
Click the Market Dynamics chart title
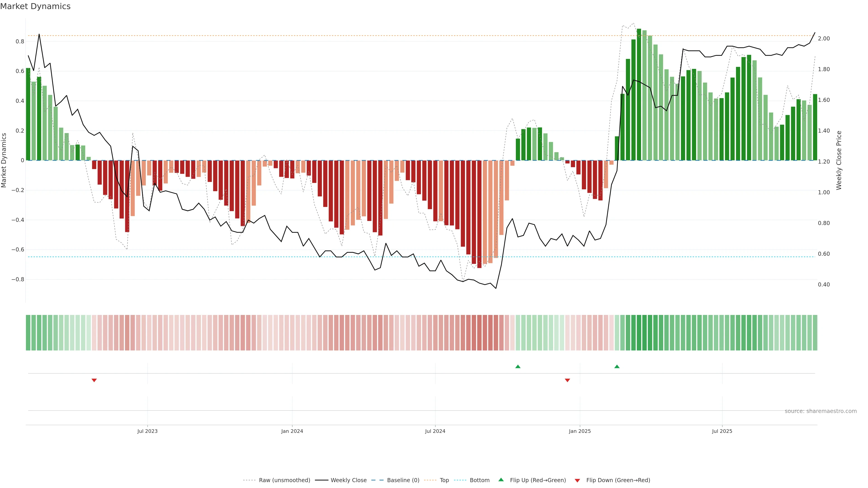(35, 6)
